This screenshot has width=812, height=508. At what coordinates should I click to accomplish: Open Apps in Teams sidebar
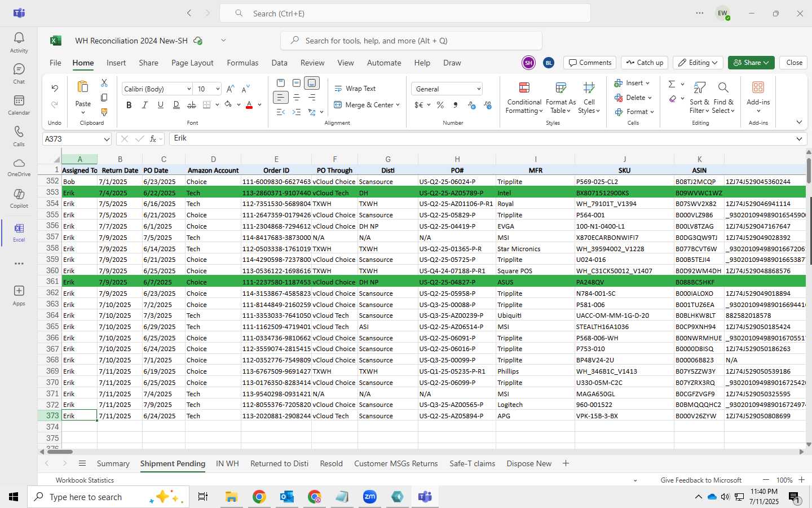point(19,295)
